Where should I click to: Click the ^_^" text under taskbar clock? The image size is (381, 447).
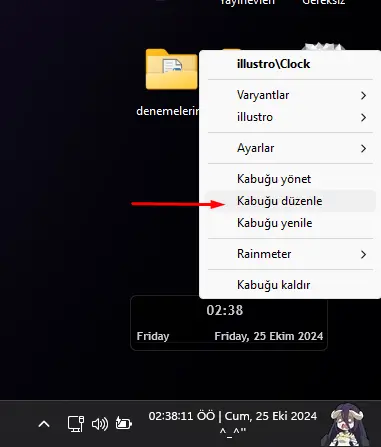233,432
